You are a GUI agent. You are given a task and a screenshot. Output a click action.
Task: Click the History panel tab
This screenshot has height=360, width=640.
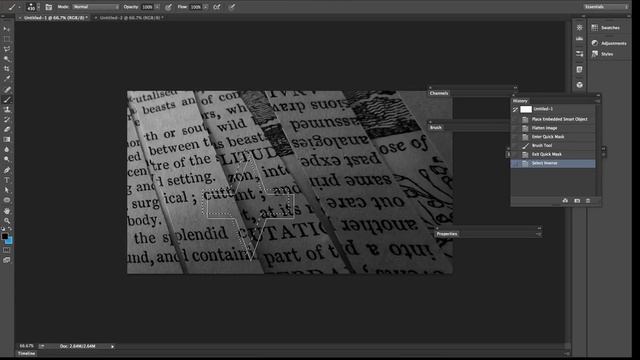520,100
